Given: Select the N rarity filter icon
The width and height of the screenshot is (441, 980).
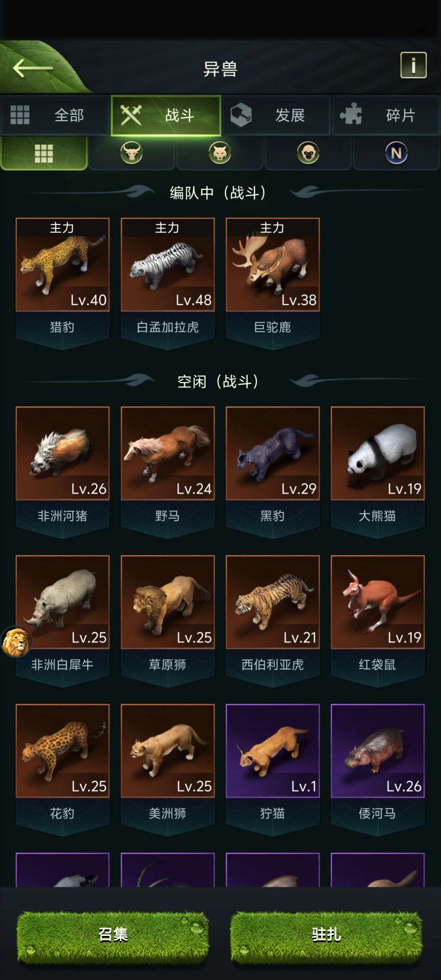Looking at the screenshot, I should tap(396, 153).
